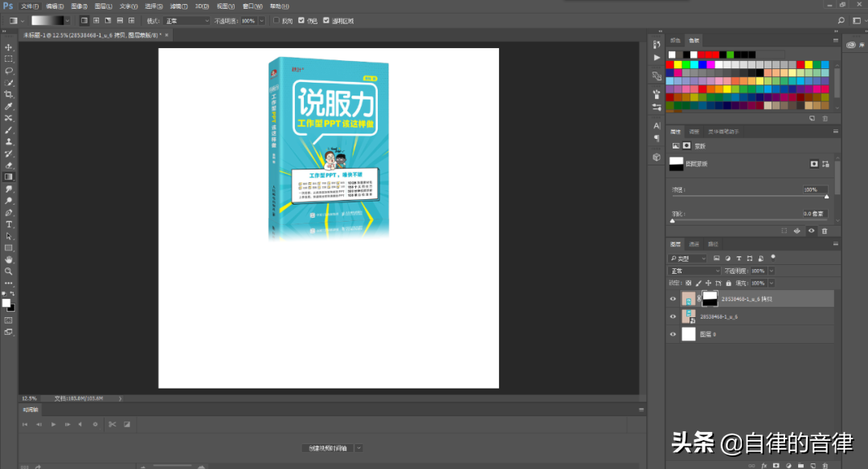Image resolution: width=868 pixels, height=469 pixels.
Task: Select the Move tool
Action: coord(8,47)
